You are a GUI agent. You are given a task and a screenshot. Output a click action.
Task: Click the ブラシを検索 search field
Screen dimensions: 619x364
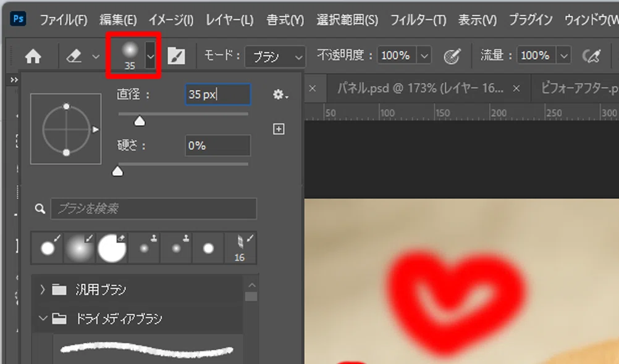(x=154, y=209)
